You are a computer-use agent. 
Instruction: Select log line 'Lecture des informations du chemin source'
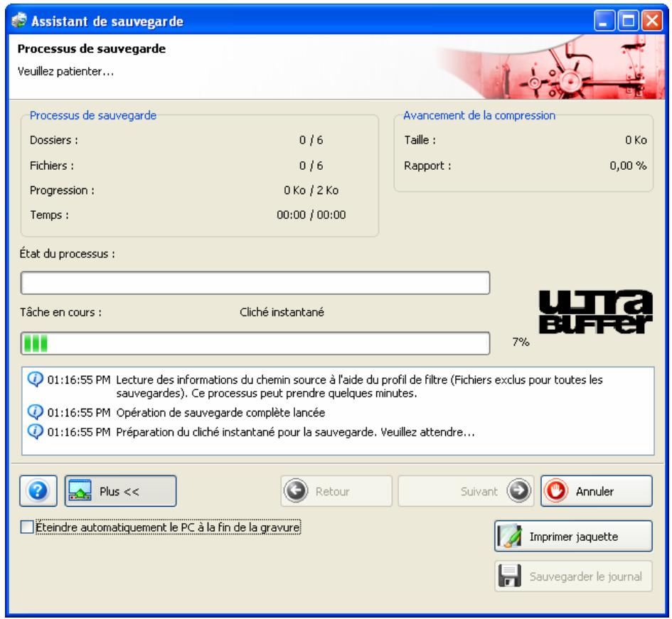[x=359, y=387]
